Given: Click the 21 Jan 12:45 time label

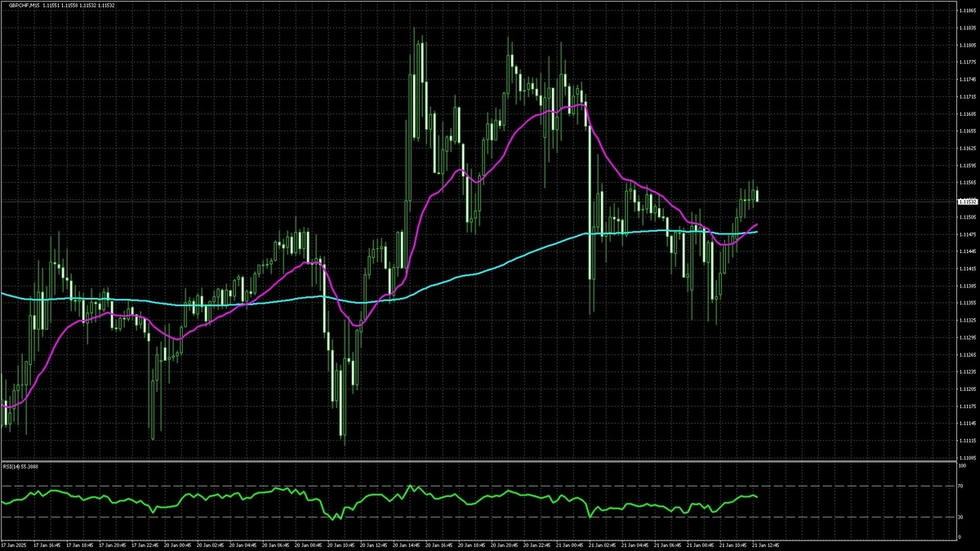Looking at the screenshot, I should [x=765, y=544].
